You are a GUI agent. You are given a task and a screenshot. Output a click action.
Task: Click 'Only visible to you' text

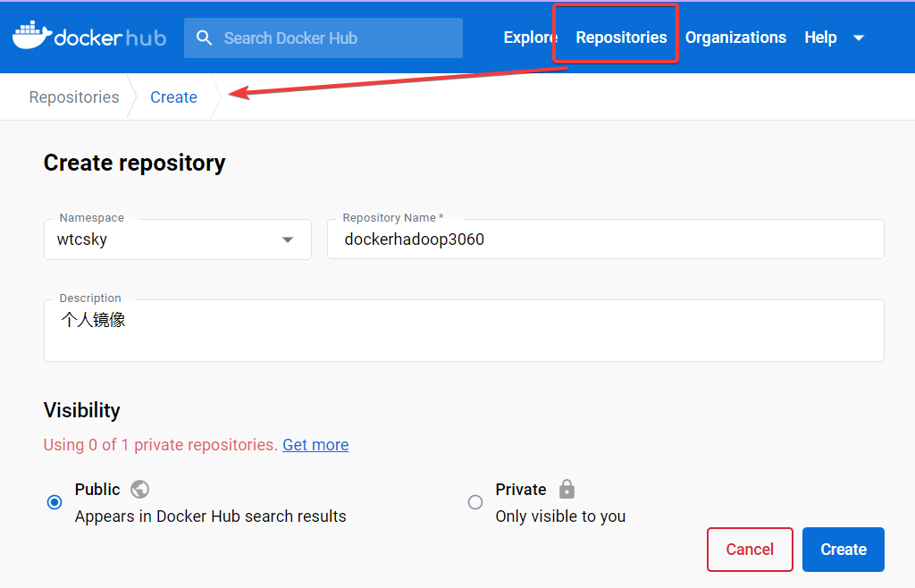tap(560, 517)
